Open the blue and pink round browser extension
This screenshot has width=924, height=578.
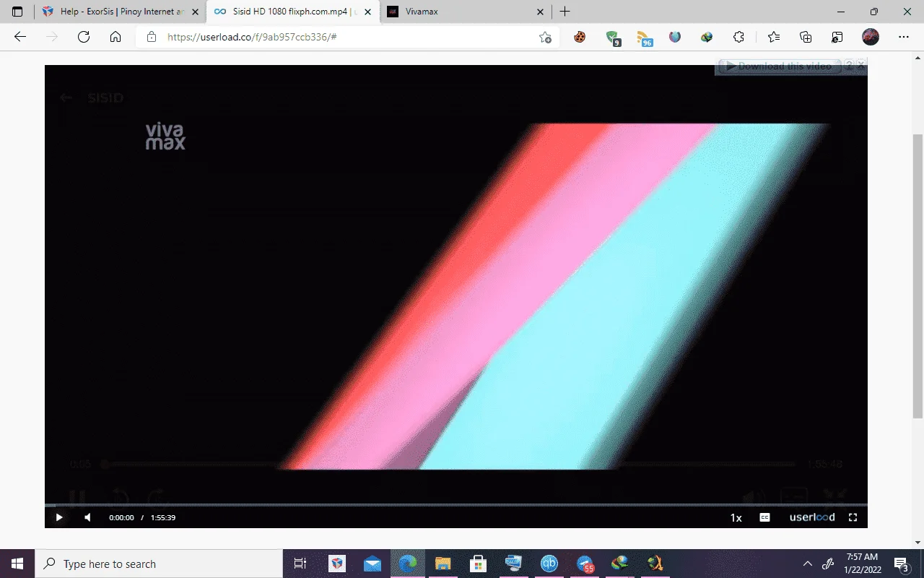click(x=675, y=37)
